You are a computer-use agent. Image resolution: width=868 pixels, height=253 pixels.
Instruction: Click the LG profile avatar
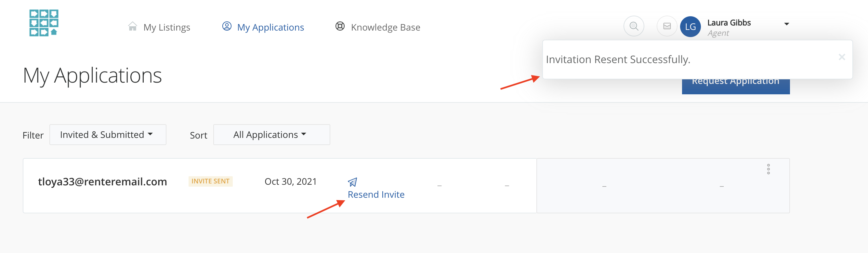click(690, 27)
